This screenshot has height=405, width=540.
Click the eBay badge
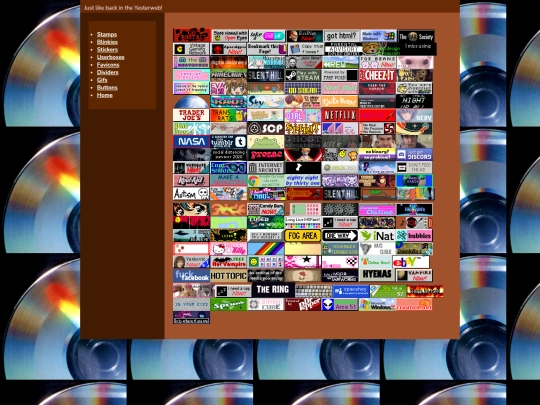(411, 262)
